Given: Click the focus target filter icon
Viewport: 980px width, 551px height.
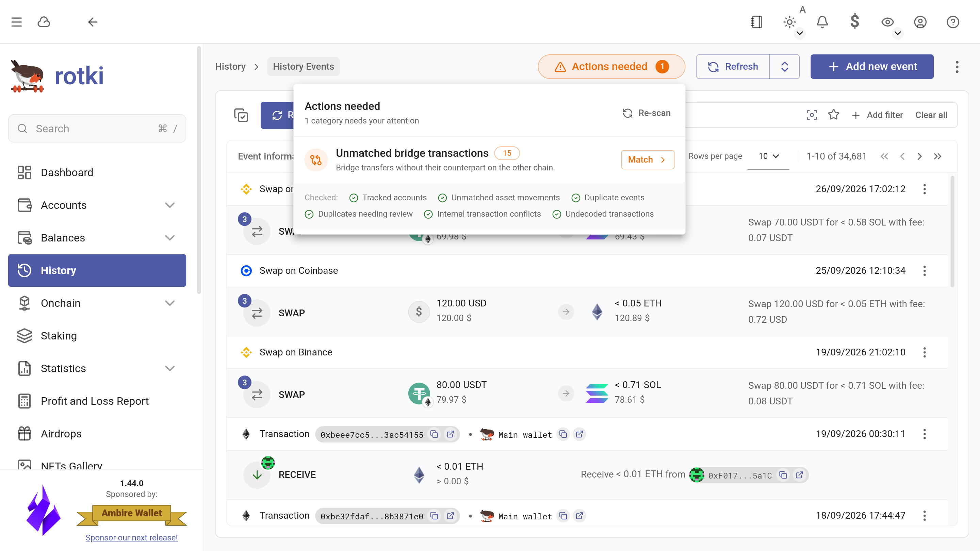Looking at the screenshot, I should (812, 115).
